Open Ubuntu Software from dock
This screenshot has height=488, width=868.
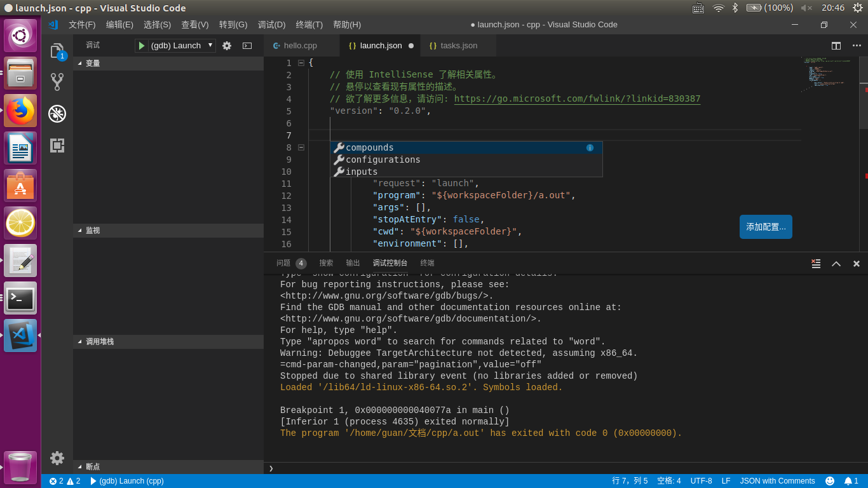20,186
